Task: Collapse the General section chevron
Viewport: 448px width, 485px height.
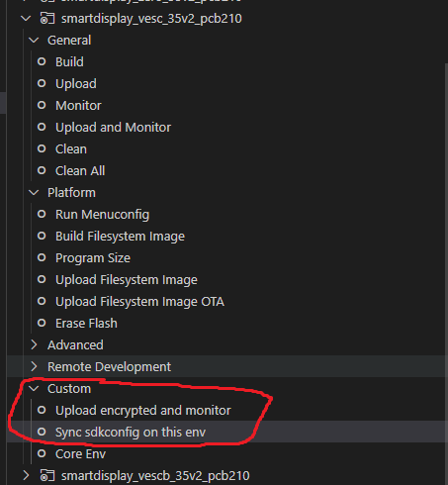Action: coord(34,41)
